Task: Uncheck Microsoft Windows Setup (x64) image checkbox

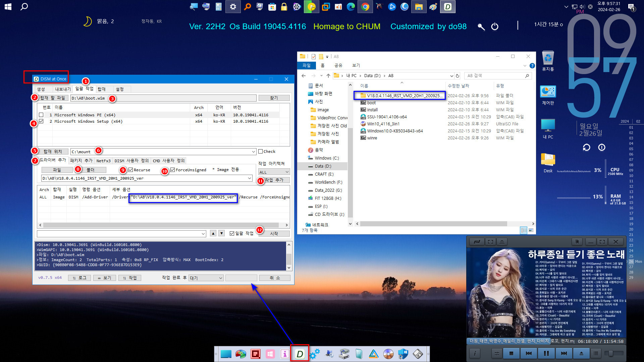Action: coord(41,121)
